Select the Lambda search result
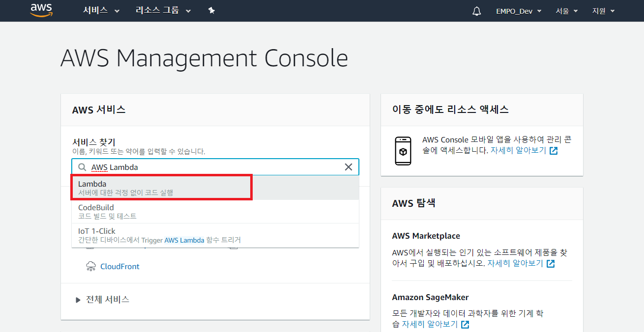 point(215,188)
